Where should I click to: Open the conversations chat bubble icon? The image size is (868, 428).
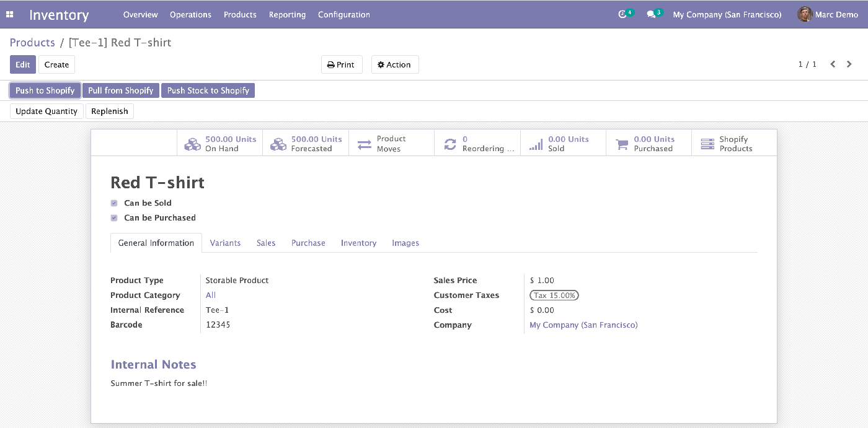coord(651,14)
